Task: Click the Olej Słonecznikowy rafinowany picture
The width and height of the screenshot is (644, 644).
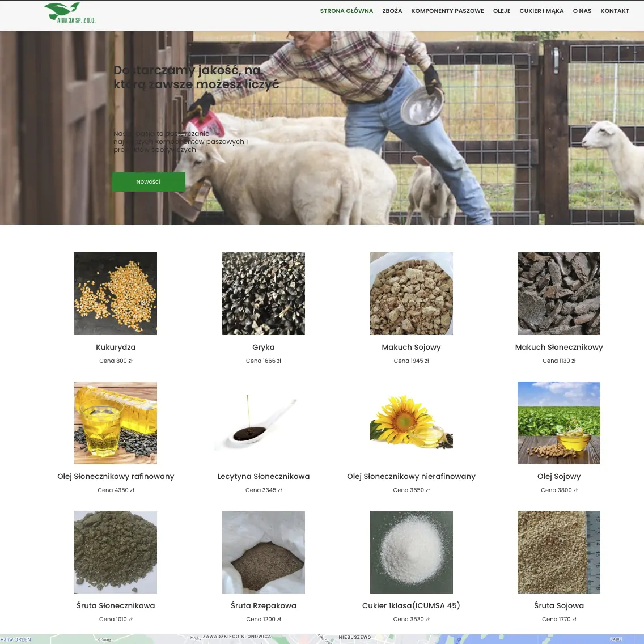Action: click(x=116, y=423)
